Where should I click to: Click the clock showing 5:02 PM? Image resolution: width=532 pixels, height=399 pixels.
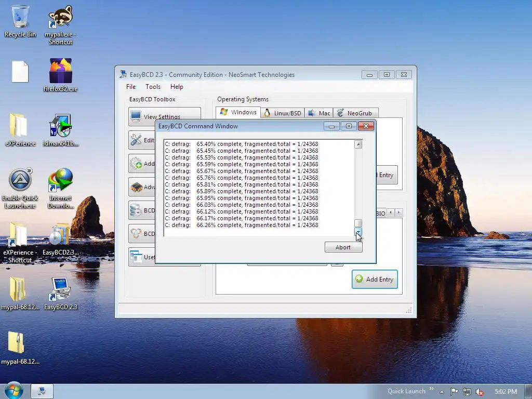pyautogui.click(x=506, y=392)
